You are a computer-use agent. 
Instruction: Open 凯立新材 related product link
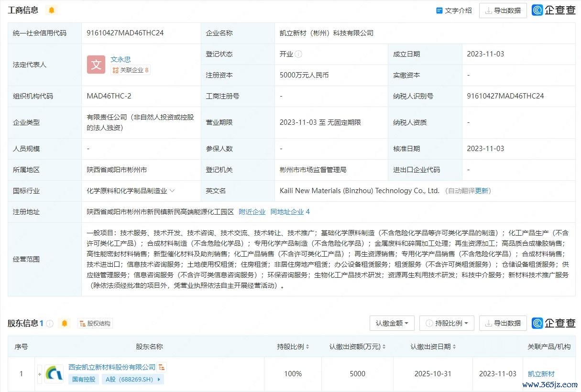[x=541, y=374]
